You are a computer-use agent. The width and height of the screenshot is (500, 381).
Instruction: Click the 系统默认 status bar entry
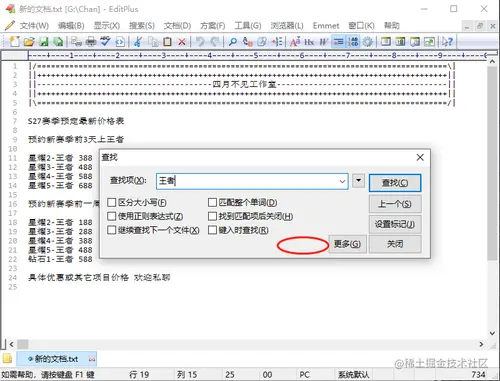click(x=354, y=375)
